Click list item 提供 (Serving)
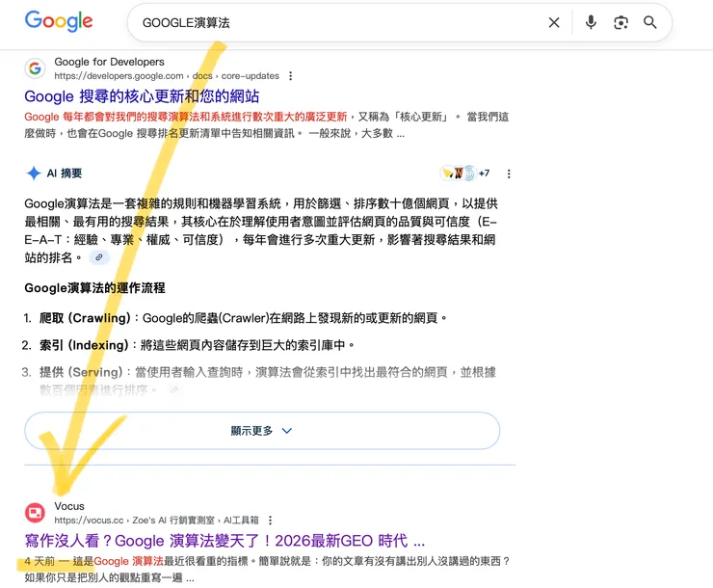Image resolution: width=713 pixels, height=588 pixels. (258, 381)
